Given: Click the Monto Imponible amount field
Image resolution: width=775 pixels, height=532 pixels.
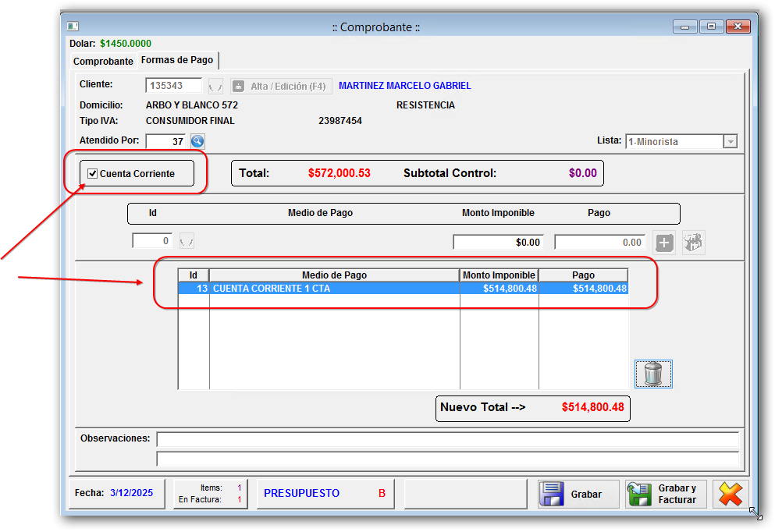Looking at the screenshot, I should pos(498,243).
